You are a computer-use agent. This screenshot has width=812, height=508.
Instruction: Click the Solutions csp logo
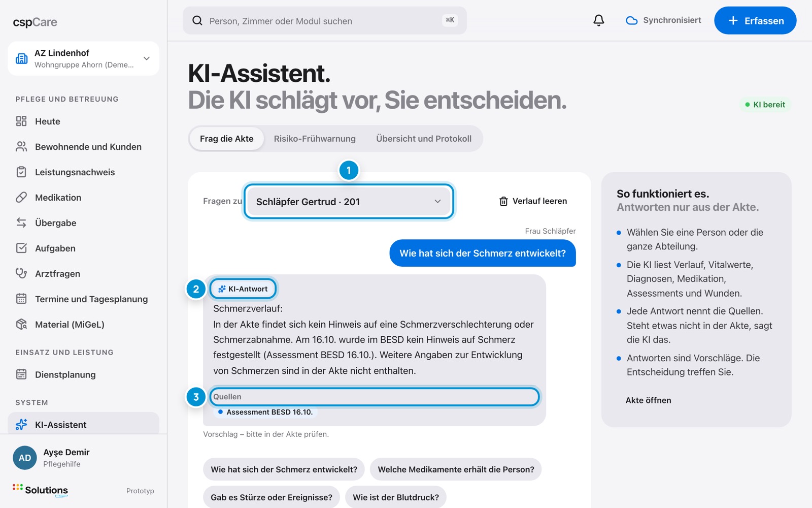pyautogui.click(x=41, y=490)
